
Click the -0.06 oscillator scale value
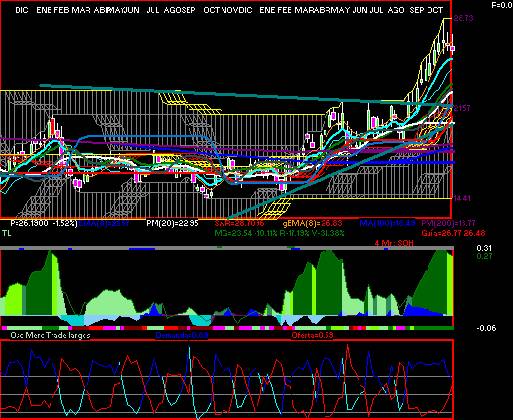coord(486,328)
